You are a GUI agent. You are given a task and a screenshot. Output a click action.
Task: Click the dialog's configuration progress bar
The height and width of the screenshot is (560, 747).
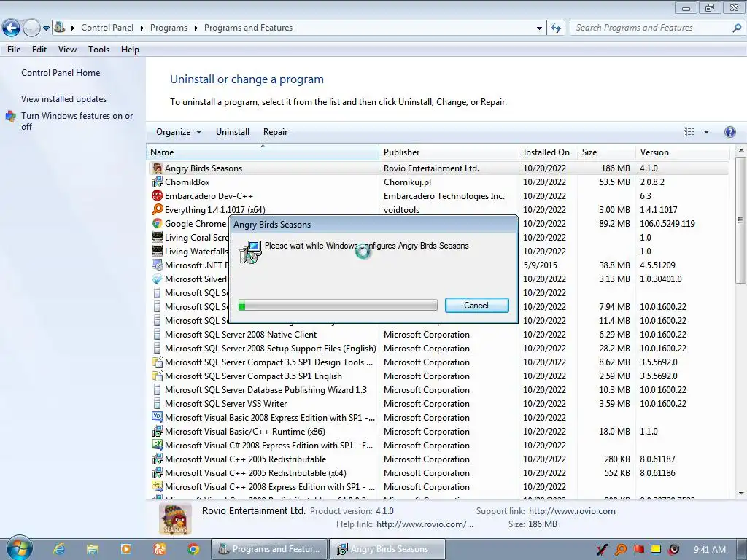tap(338, 306)
